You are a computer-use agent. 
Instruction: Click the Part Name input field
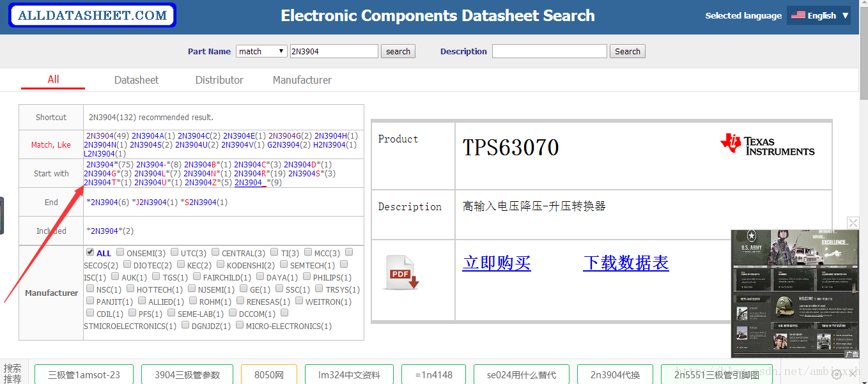334,51
